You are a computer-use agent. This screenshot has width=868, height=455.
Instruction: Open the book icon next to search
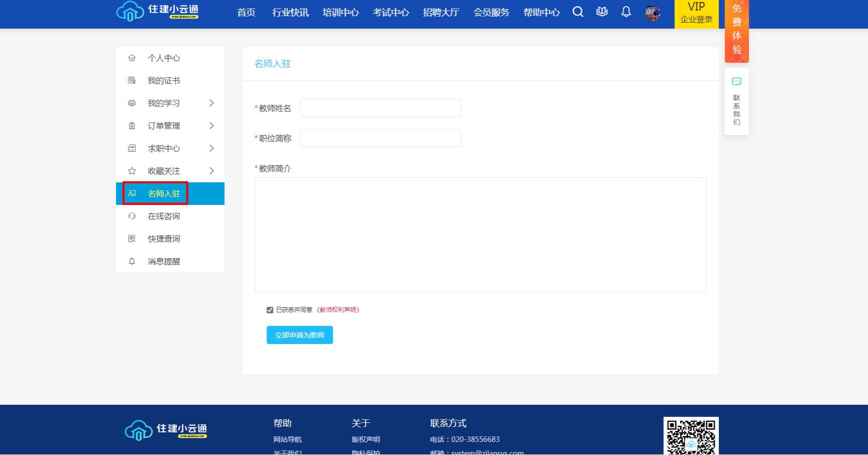click(602, 12)
